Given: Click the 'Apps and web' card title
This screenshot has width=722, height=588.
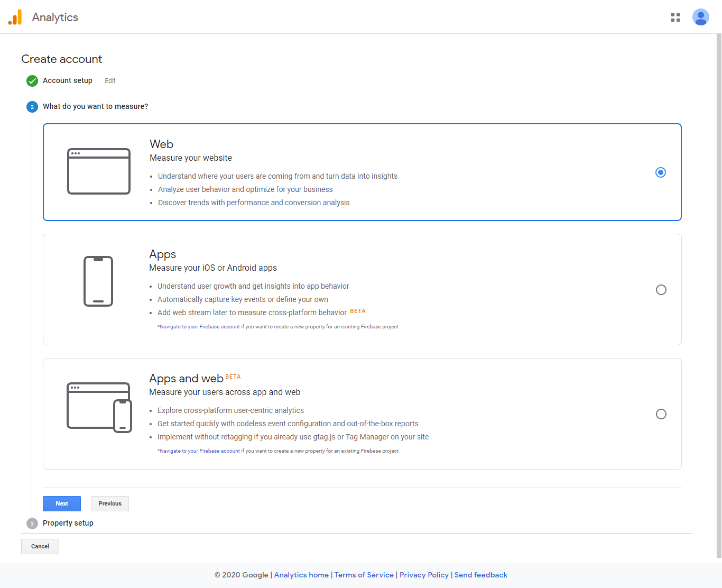Looking at the screenshot, I should (186, 379).
